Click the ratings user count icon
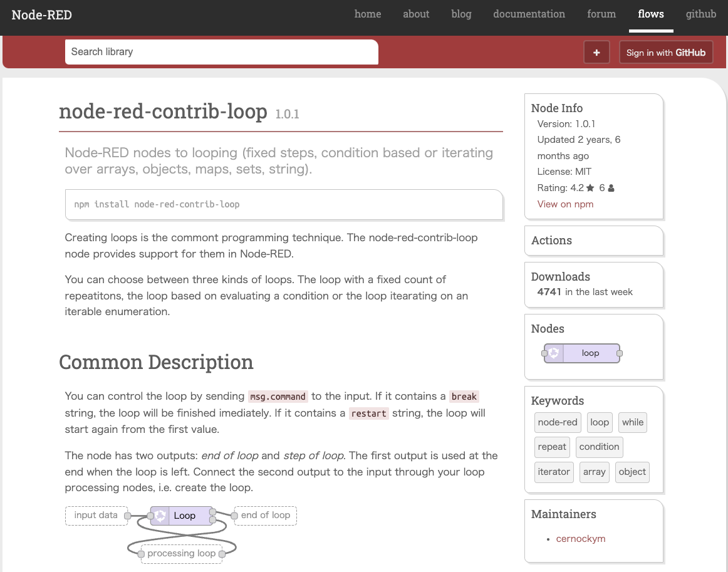This screenshot has height=572, width=728. 611,188
